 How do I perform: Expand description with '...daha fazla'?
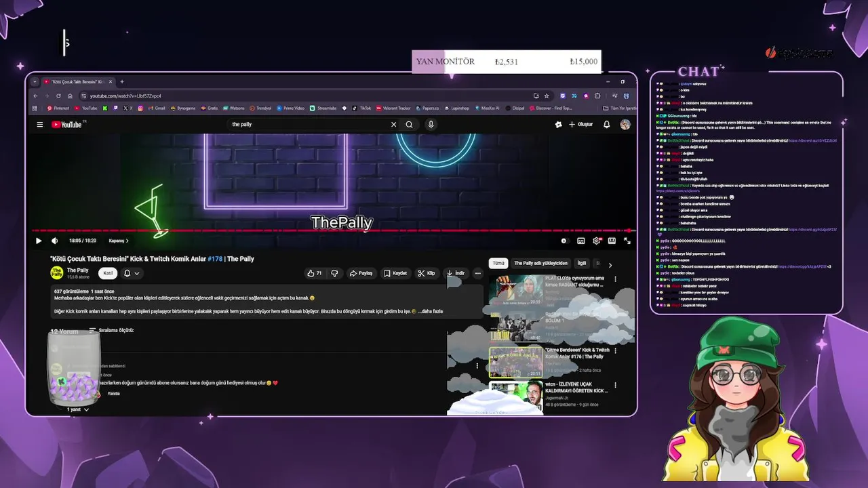pos(430,312)
